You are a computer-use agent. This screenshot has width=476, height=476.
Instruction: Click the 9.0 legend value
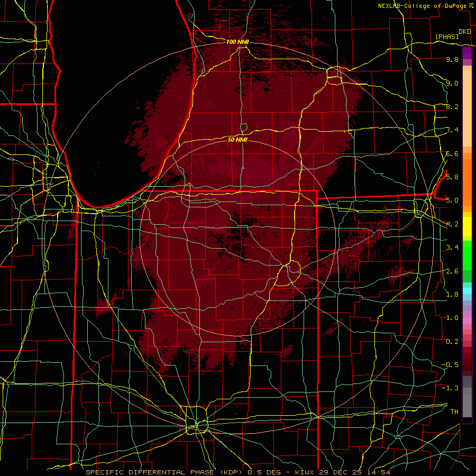(452, 83)
